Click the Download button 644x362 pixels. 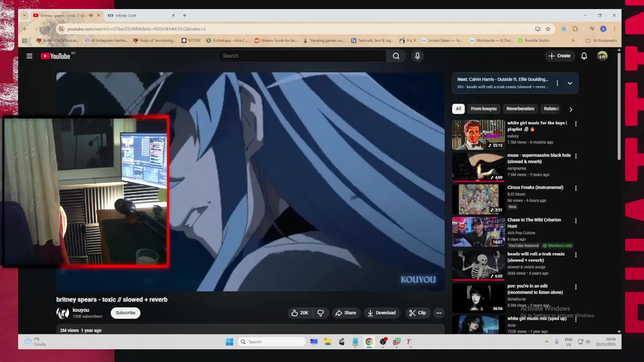(381, 313)
